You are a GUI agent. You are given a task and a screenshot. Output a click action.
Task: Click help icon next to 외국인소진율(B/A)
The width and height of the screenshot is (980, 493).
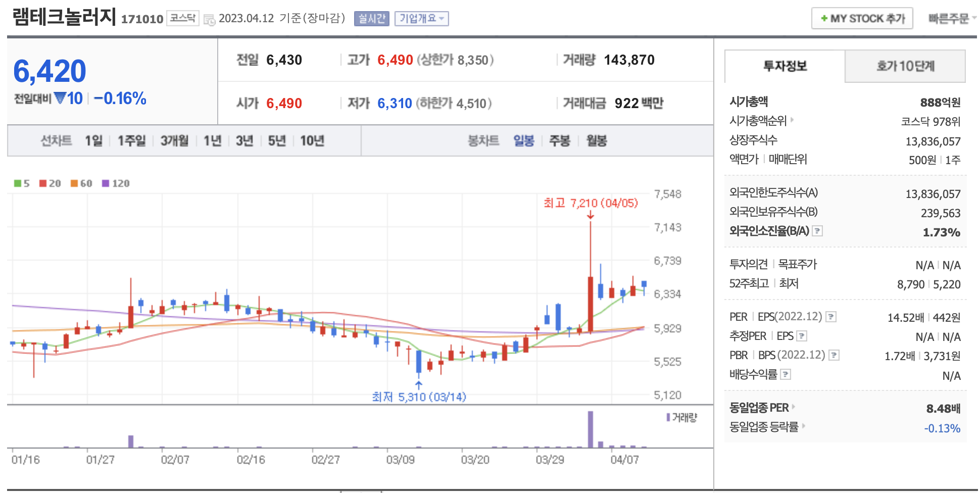[817, 231]
